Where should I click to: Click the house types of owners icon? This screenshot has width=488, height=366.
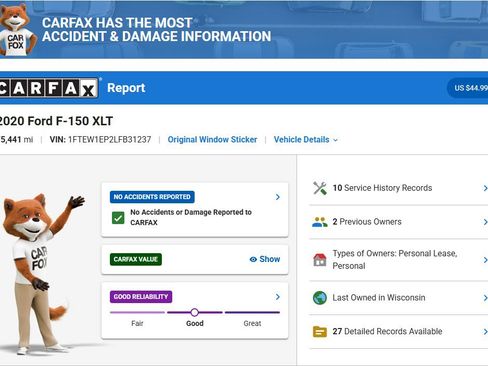pyautogui.click(x=320, y=260)
